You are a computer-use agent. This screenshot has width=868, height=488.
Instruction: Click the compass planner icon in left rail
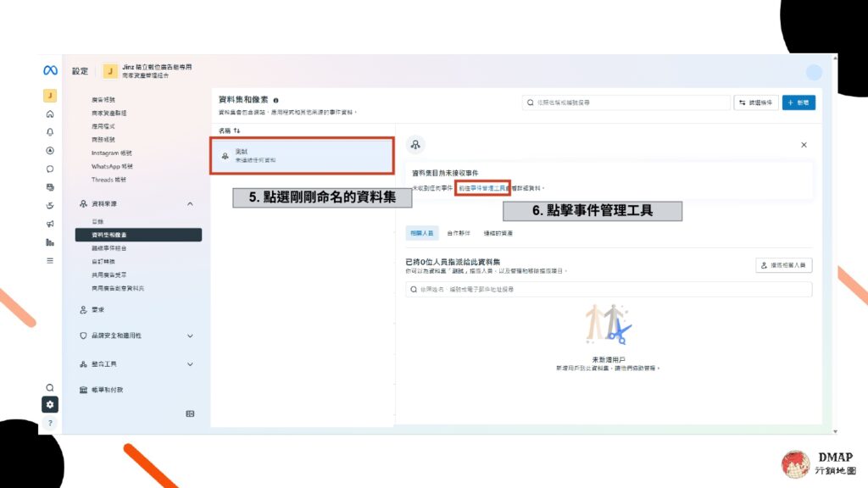pos(50,151)
